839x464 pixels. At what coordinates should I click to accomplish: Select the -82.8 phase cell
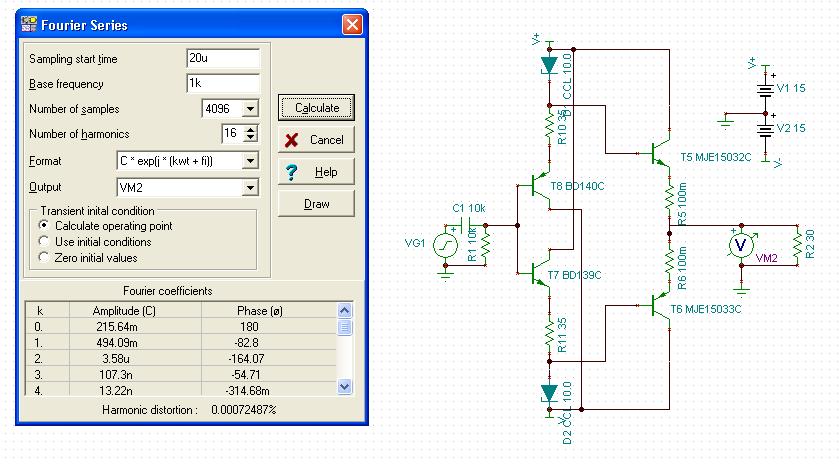coord(247,343)
